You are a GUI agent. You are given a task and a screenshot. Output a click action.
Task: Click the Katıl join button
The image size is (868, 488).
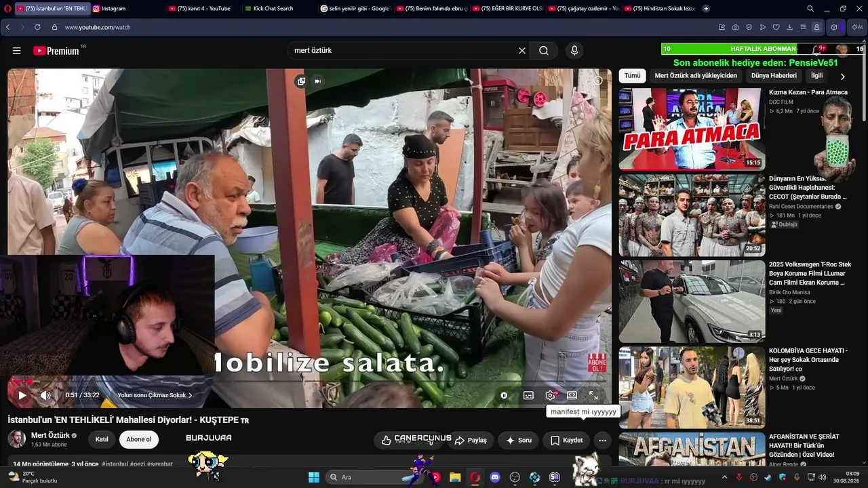point(102,439)
